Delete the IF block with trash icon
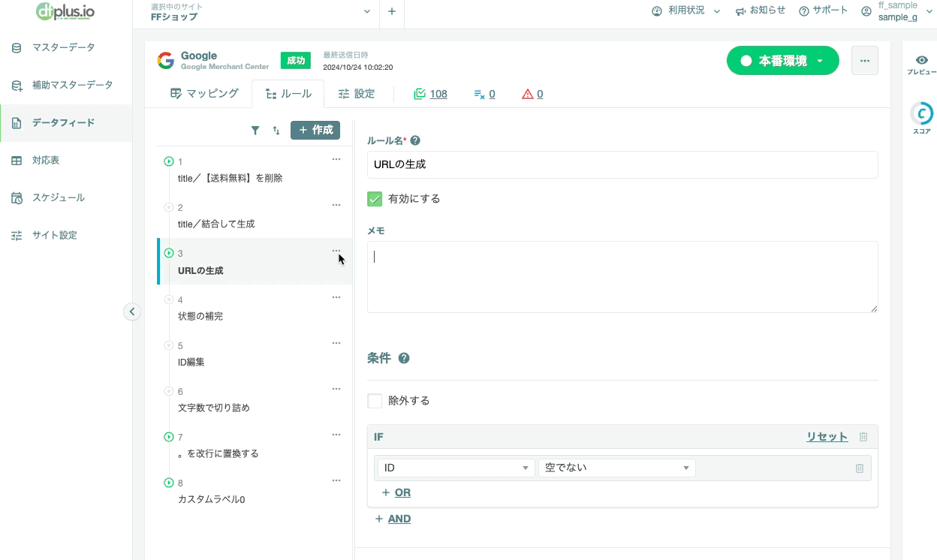Screen dimensions: 937x560 863,437
